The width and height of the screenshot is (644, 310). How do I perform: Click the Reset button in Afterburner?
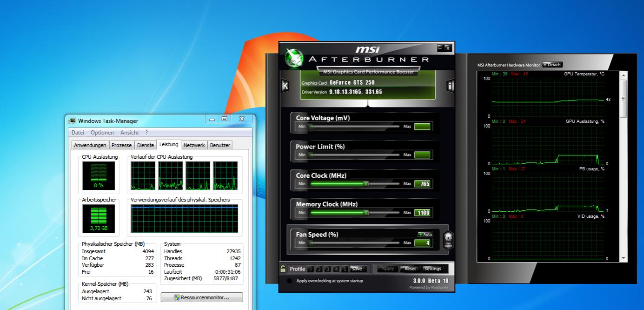410,269
